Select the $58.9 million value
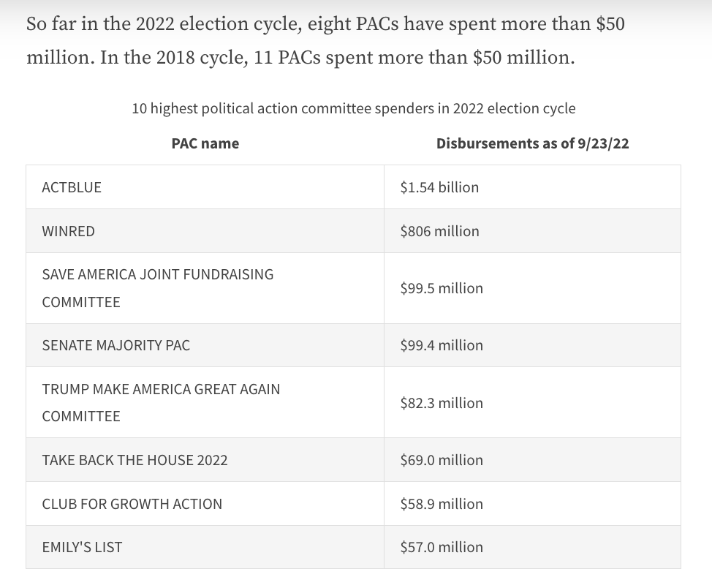This screenshot has height=588, width=712. click(x=442, y=504)
